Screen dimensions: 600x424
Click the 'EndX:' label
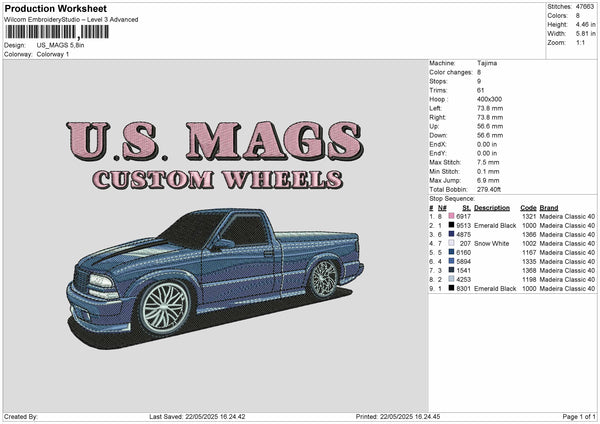click(x=438, y=144)
